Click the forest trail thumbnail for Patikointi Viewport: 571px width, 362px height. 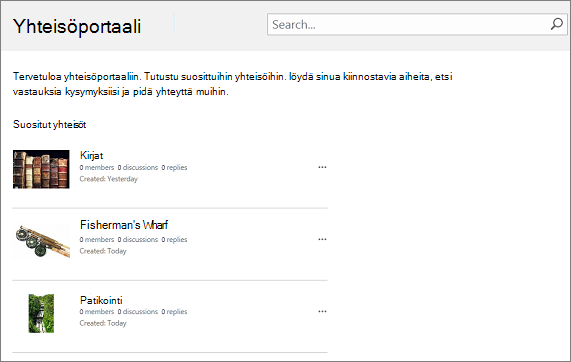coord(41,313)
